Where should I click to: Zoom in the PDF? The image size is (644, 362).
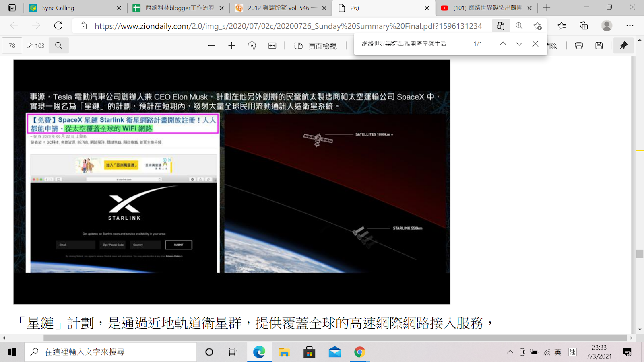232,46
